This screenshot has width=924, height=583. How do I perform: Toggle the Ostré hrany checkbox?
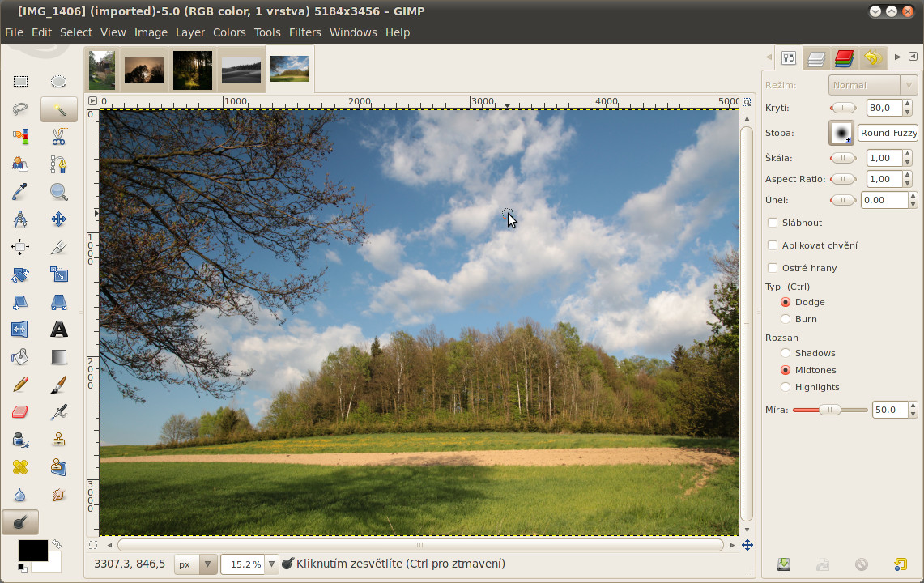pyautogui.click(x=773, y=268)
